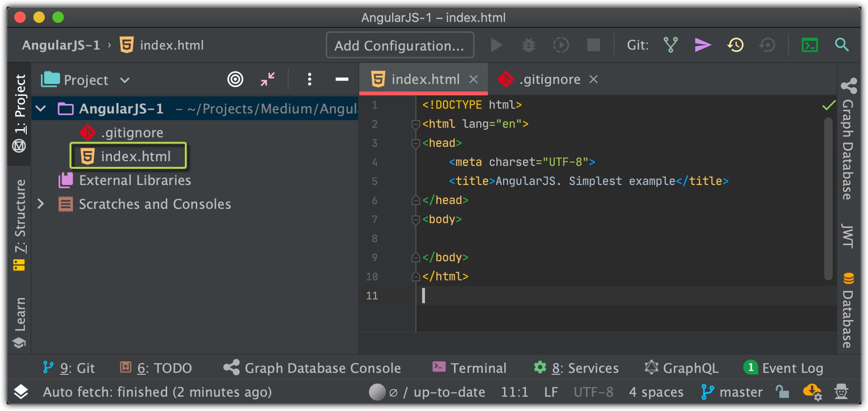Viewport: 868px width, 411px height.
Task: Hide the Project panel with minus icon
Action: (x=342, y=79)
